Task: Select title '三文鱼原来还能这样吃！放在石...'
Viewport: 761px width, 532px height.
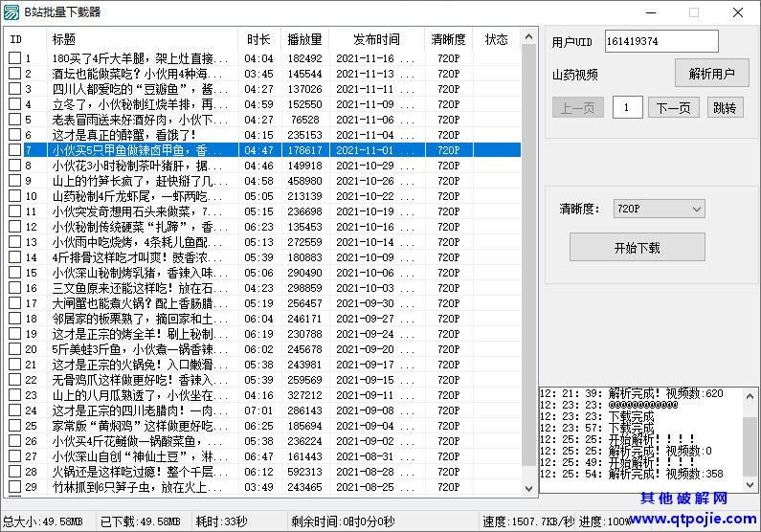Action: point(140,288)
